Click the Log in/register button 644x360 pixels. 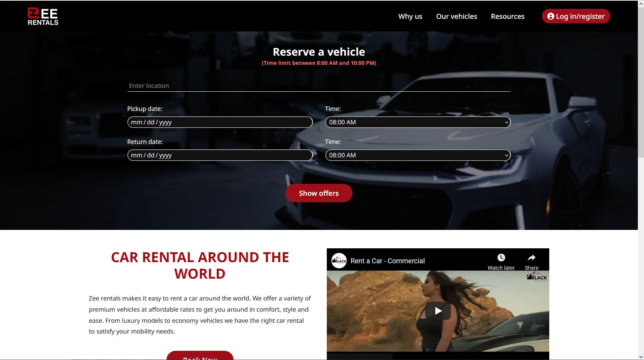[x=576, y=16]
